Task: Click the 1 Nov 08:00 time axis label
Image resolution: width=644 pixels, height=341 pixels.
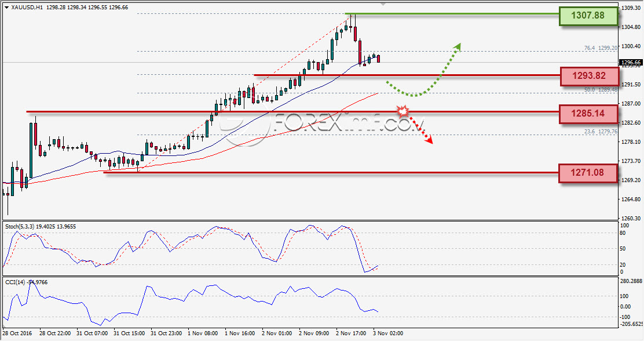Action: [203, 333]
